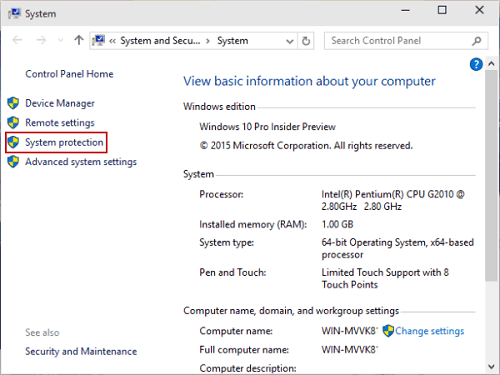Viewport: 500px width, 375px height.
Task: Go up one level with Up arrow
Action: 79,40
